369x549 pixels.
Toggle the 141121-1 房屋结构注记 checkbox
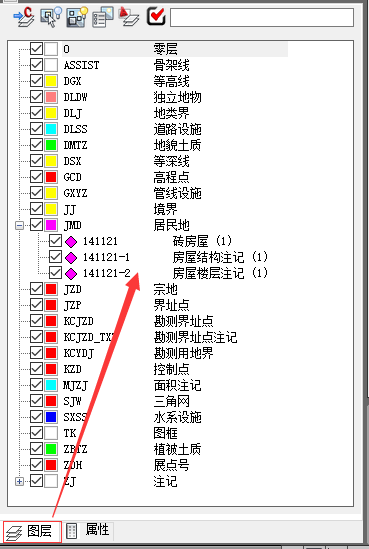point(55,257)
